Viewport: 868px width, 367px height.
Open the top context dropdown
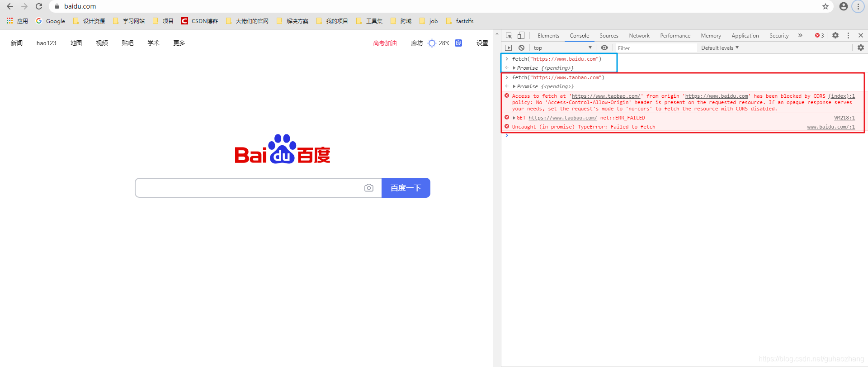(x=562, y=48)
